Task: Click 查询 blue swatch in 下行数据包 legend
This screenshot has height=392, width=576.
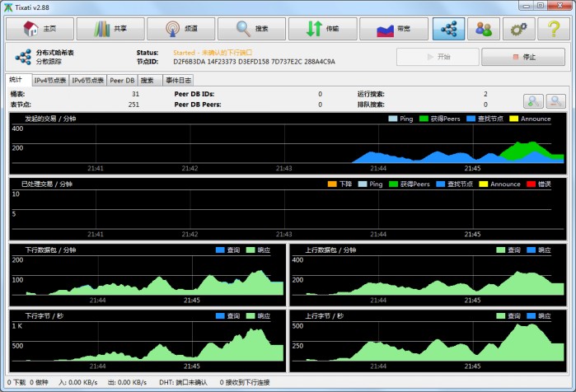Action: [220, 250]
